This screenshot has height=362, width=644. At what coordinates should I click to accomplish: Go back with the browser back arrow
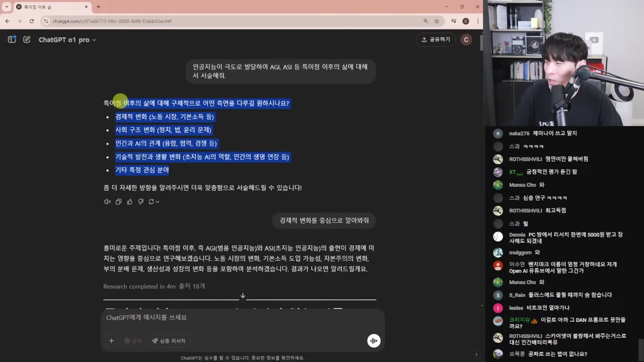pos(7,21)
